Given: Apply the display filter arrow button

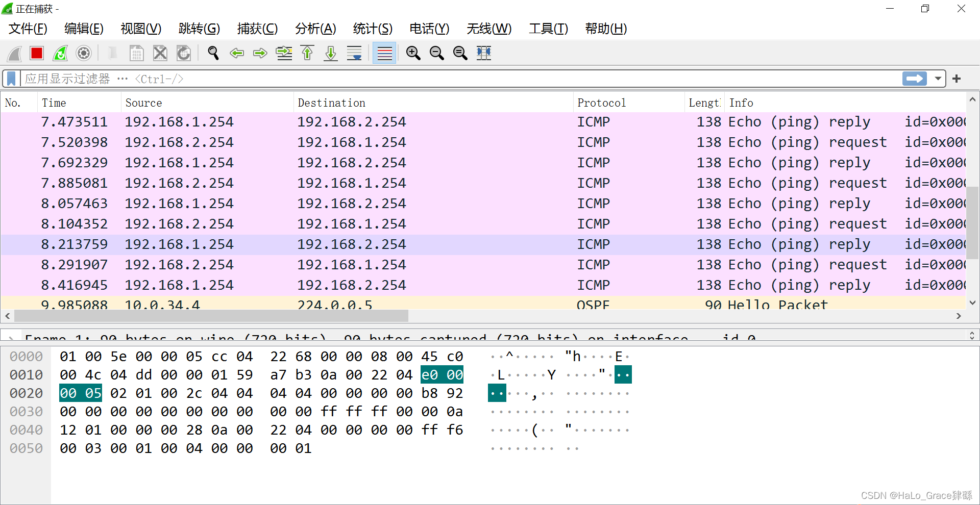Looking at the screenshot, I should pos(914,79).
